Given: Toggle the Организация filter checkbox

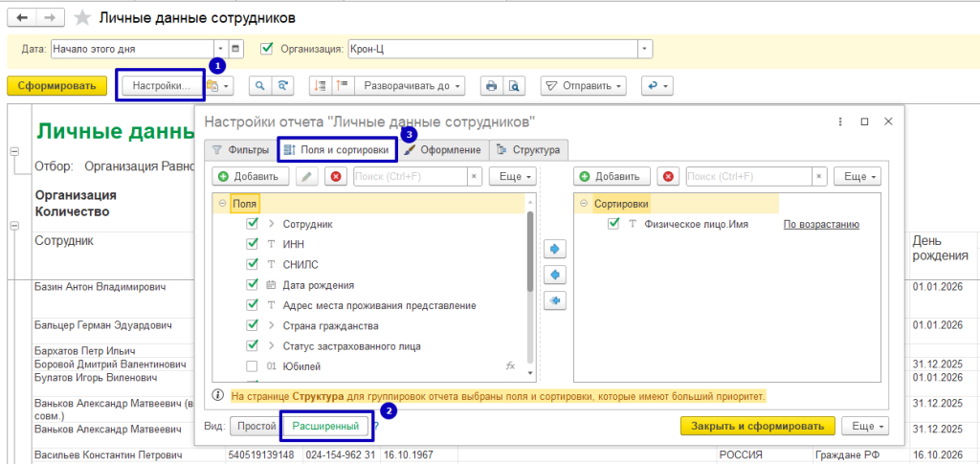Looking at the screenshot, I should click(x=267, y=49).
